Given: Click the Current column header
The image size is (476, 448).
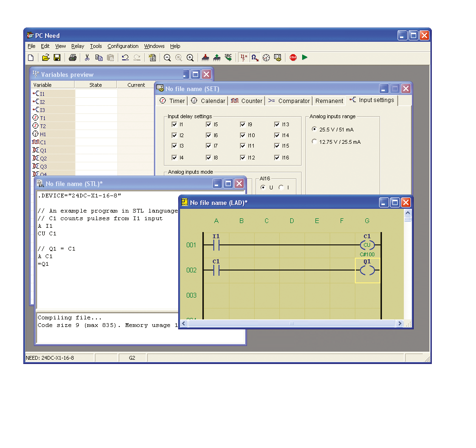Looking at the screenshot, I should (x=136, y=85).
